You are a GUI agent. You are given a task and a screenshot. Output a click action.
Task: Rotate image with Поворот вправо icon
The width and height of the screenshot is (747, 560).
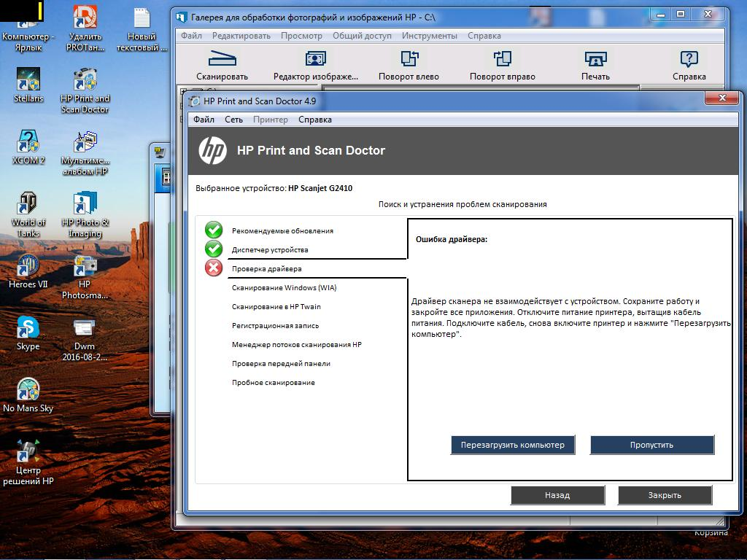502,58
